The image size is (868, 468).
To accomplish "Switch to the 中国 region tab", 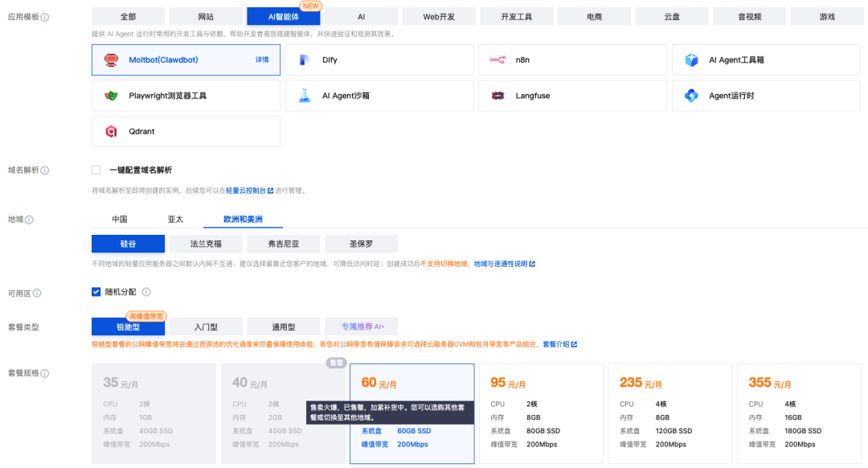I will (x=120, y=220).
